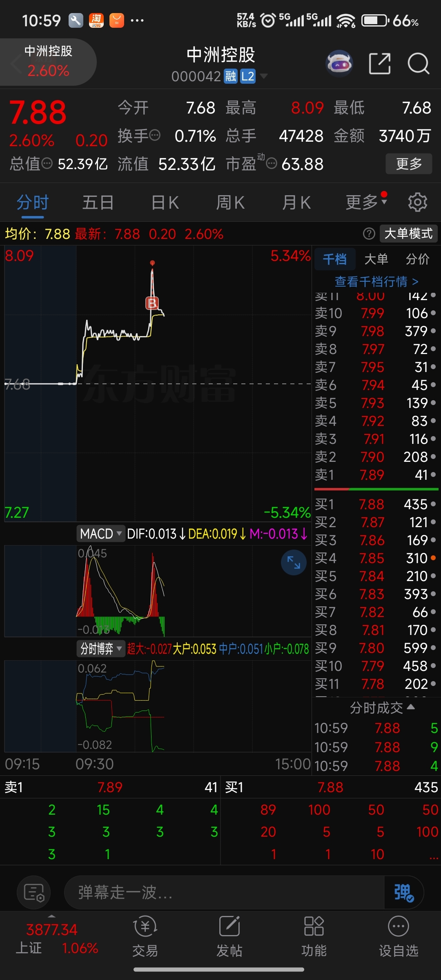
Task: Toggle the 弹 danmaku switch
Action: click(404, 892)
